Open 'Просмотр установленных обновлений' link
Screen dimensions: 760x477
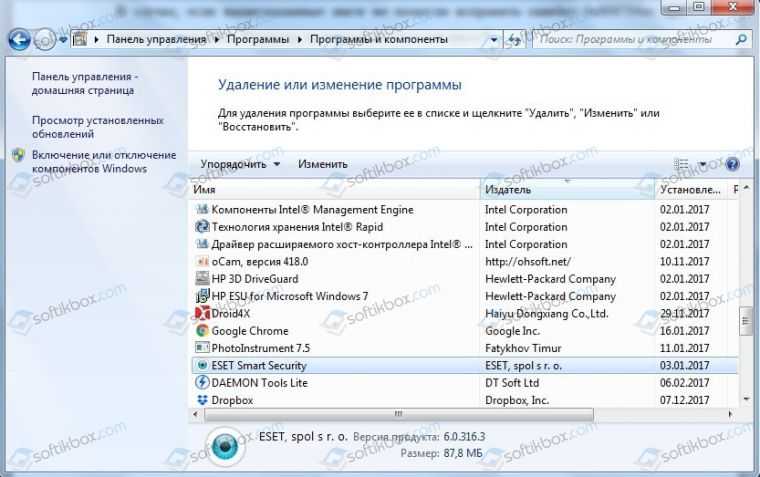tap(97, 127)
